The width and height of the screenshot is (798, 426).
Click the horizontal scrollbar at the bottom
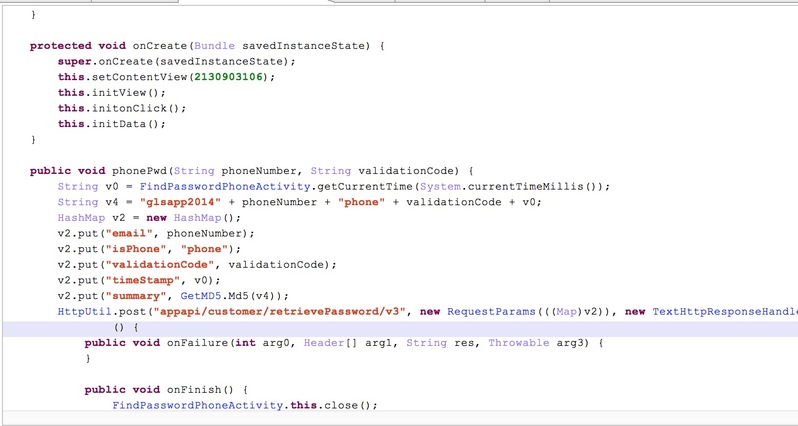click(x=400, y=417)
